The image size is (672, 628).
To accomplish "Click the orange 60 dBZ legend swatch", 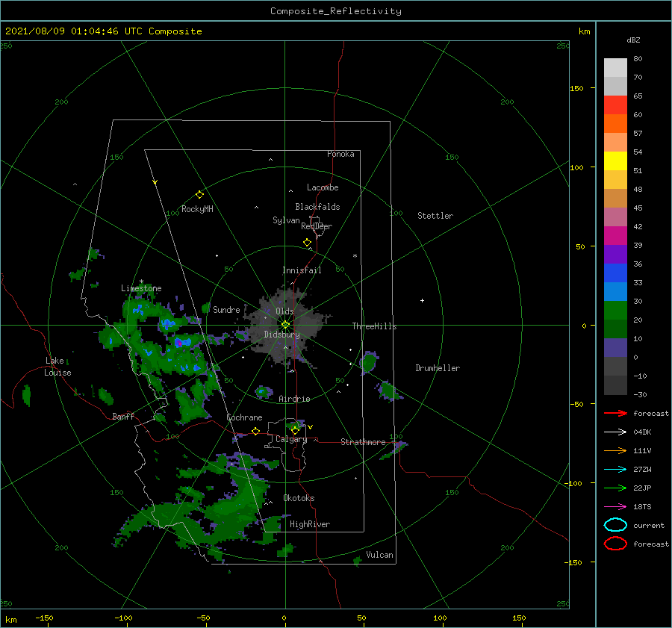I will (615, 123).
